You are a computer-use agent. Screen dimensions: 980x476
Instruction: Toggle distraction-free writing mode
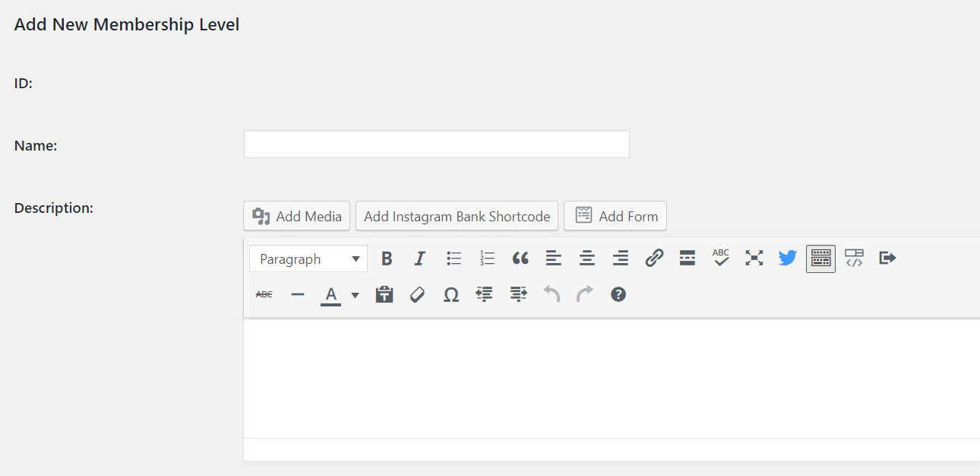[x=754, y=258]
